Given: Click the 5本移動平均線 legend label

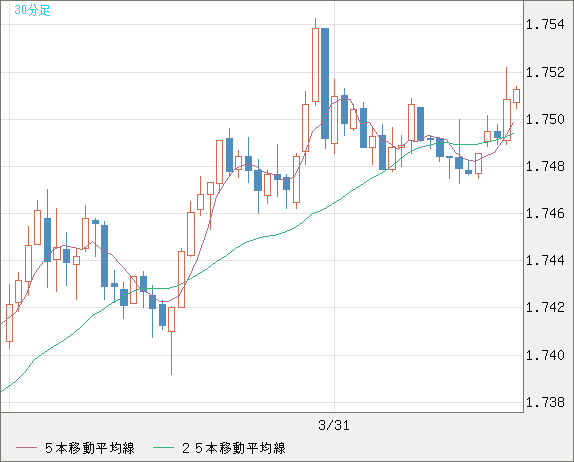Looking at the screenshot, I should 90,448.
